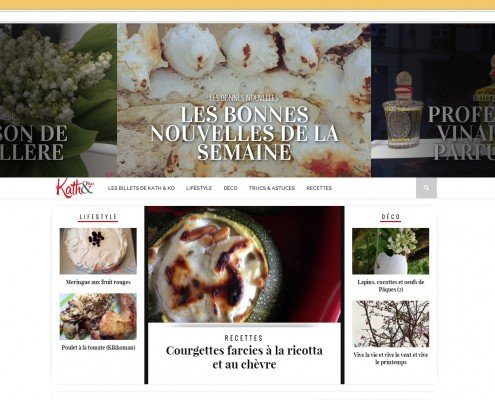Click the Recettes label above Courgettes title
This screenshot has height=400, width=495.
coord(244,338)
